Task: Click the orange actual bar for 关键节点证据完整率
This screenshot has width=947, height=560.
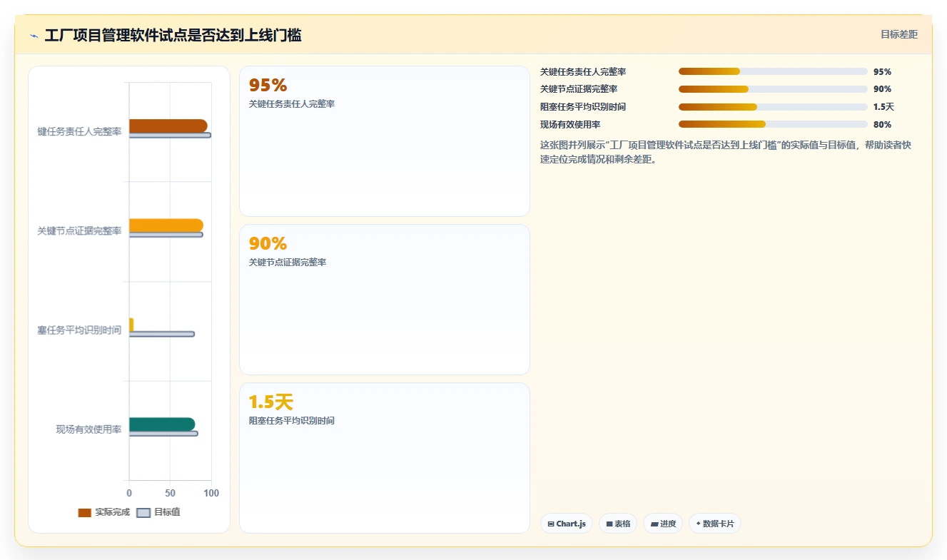Action: pyautogui.click(x=166, y=225)
